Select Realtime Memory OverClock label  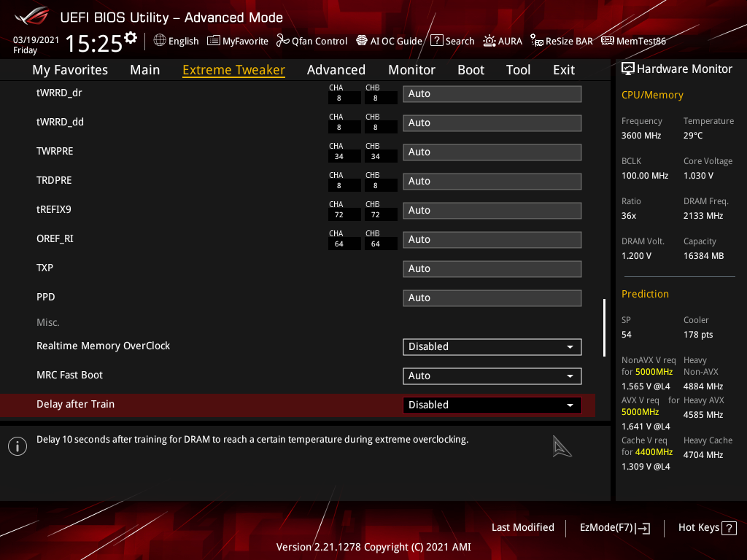tap(103, 346)
